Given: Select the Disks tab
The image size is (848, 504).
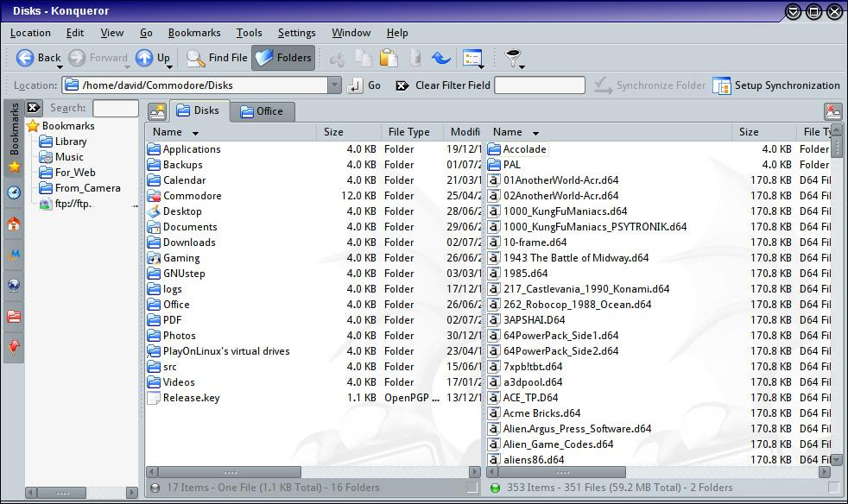Looking at the screenshot, I should [199, 110].
